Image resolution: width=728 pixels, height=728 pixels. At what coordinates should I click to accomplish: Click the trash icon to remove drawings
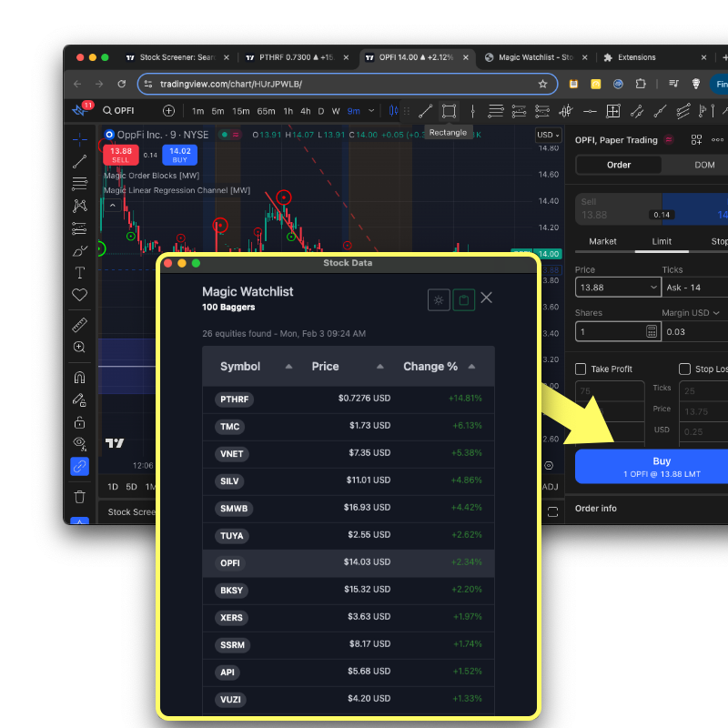pyautogui.click(x=79, y=496)
